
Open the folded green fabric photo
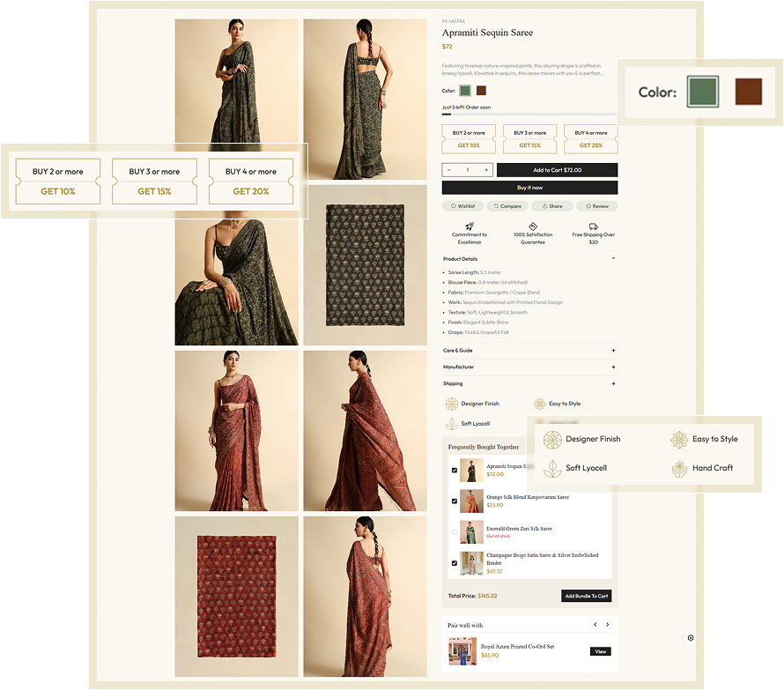coord(365,265)
